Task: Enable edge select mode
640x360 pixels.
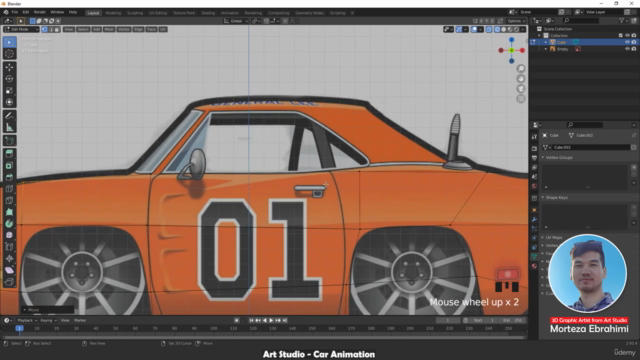Action: pos(51,29)
